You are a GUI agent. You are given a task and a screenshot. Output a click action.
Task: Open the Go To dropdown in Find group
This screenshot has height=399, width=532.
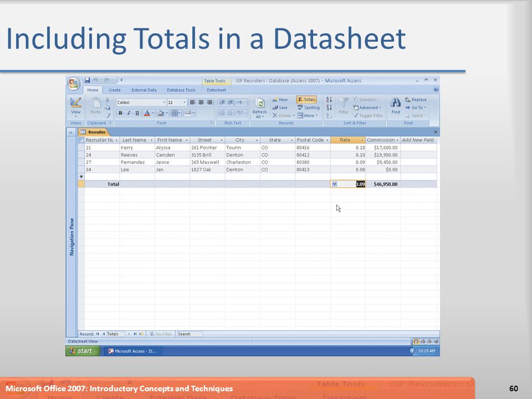[x=416, y=108]
